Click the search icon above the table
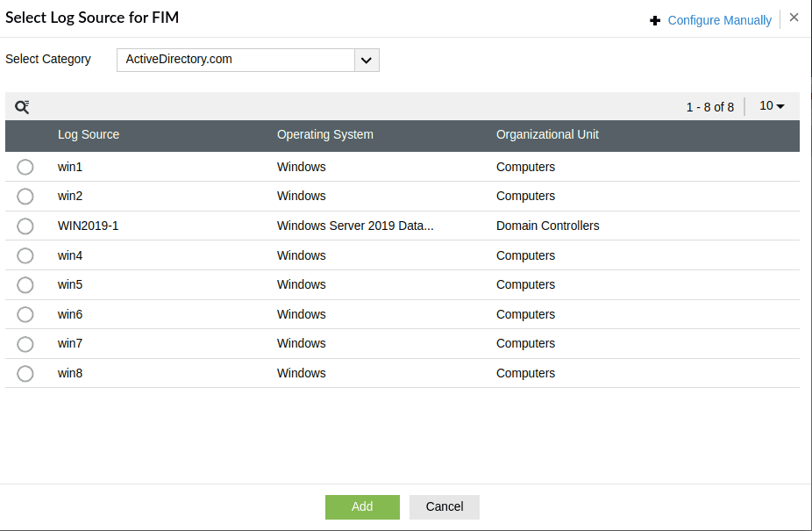812x531 pixels. click(x=22, y=106)
